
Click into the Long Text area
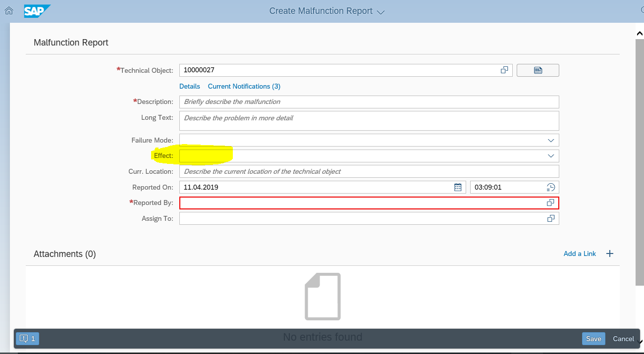coord(369,121)
